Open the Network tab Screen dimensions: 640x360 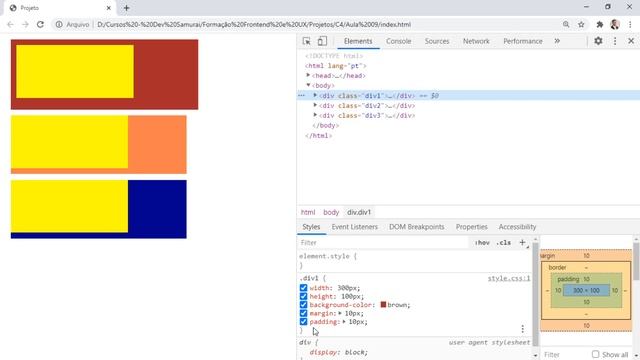click(476, 41)
